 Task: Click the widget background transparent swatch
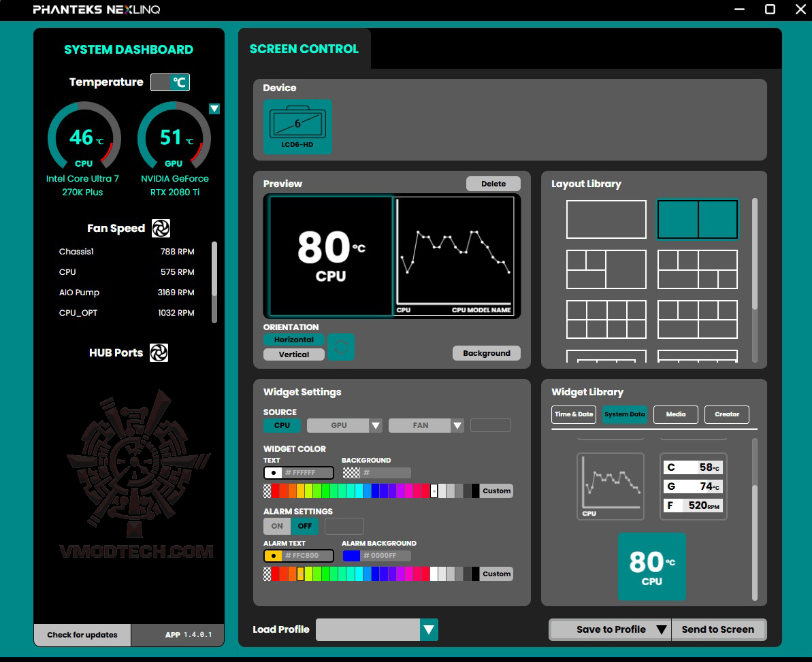(351, 473)
